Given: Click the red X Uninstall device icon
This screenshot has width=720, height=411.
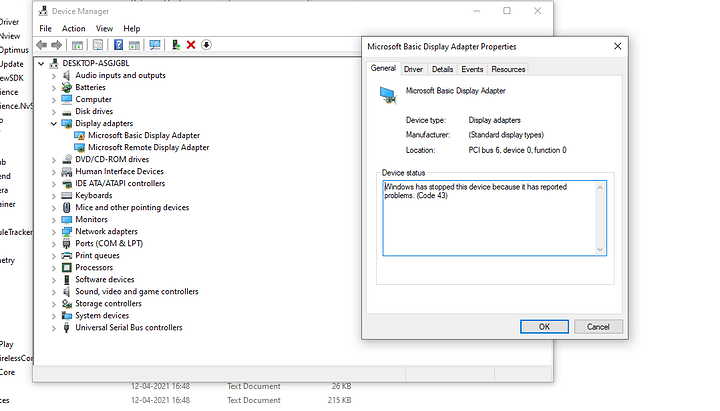Looking at the screenshot, I should [x=191, y=45].
